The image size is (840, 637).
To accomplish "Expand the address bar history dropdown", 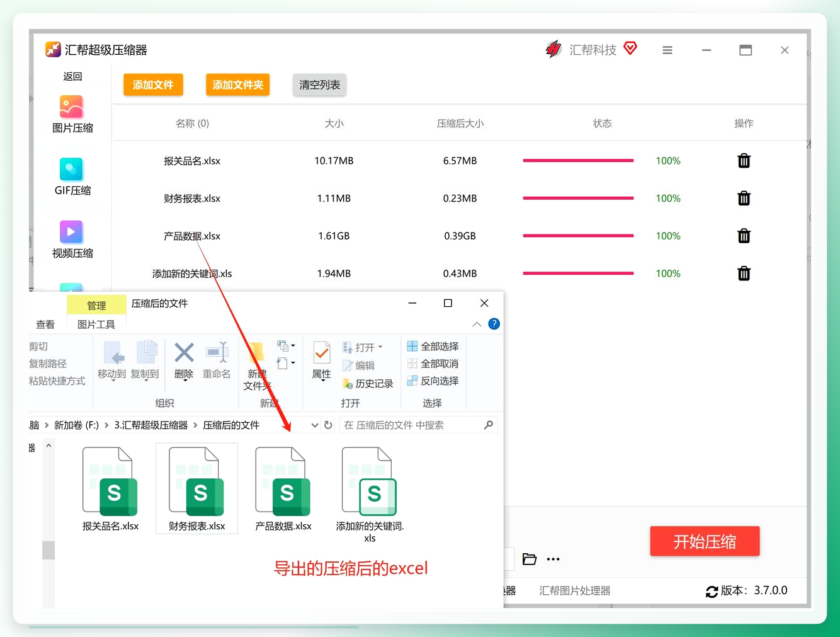I will click(x=314, y=425).
